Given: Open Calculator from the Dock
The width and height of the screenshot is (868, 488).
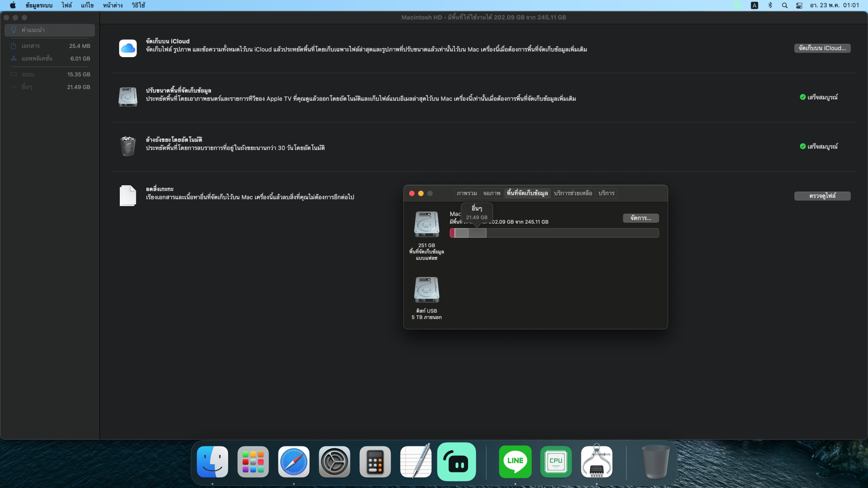Looking at the screenshot, I should (x=375, y=462).
